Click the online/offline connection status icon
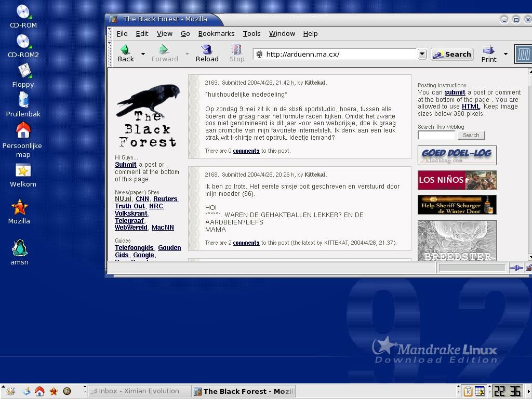The width and height of the screenshot is (532, 399). tap(516, 268)
